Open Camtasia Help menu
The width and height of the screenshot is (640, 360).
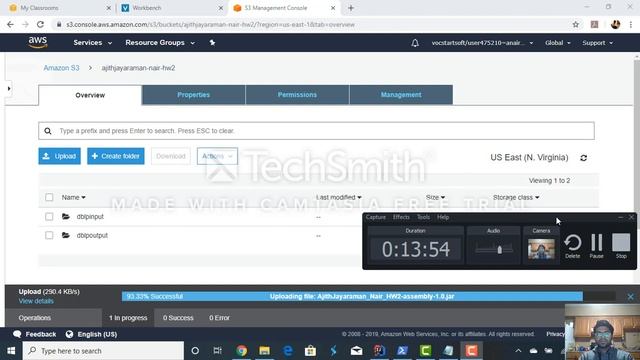(443, 217)
